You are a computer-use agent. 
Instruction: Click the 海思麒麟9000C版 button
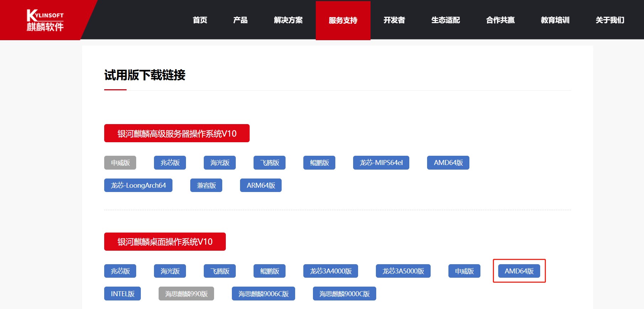click(x=345, y=294)
